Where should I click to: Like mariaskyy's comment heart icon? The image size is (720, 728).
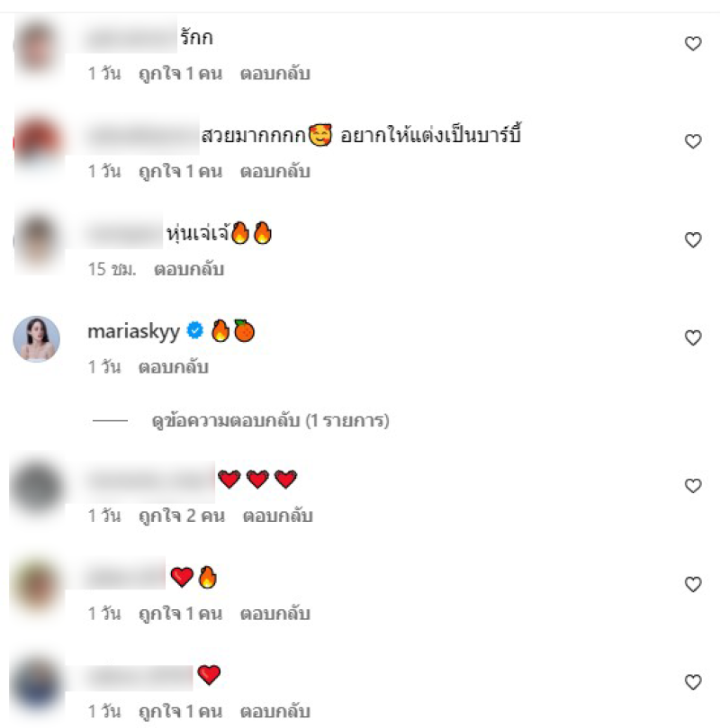(x=693, y=337)
